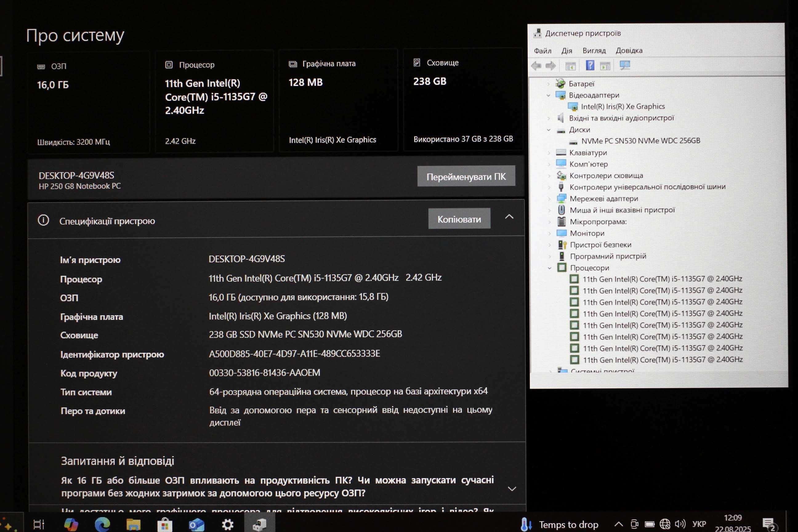
Task: Select Intel(R) Iris(R) Xe Graphics device
Action: [623, 107]
